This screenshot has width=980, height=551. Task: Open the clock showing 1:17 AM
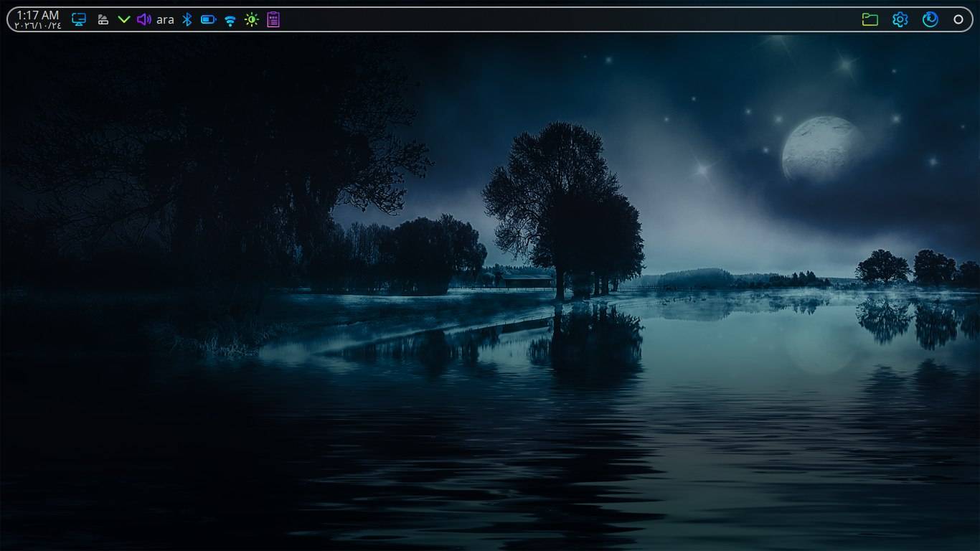[x=38, y=19]
